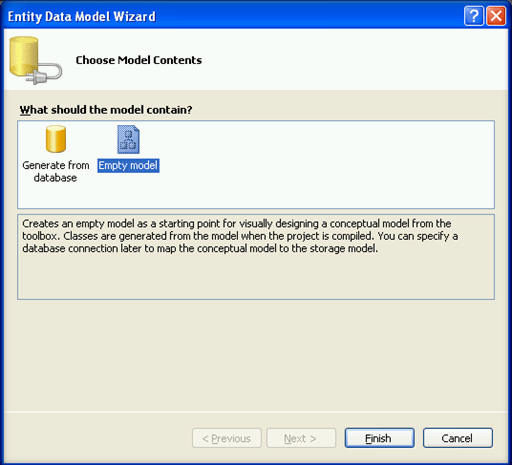Click the Generate from database label
The height and width of the screenshot is (465, 512).
point(56,171)
